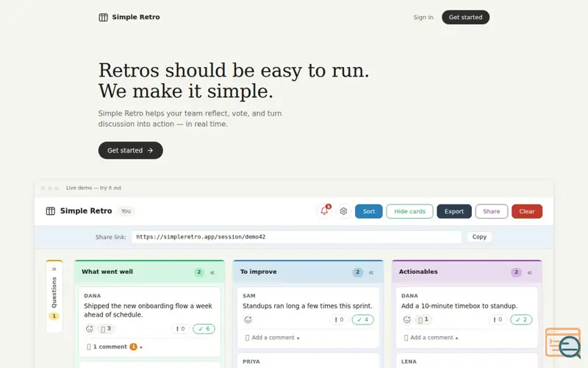Collapse the What went well column

212,272
